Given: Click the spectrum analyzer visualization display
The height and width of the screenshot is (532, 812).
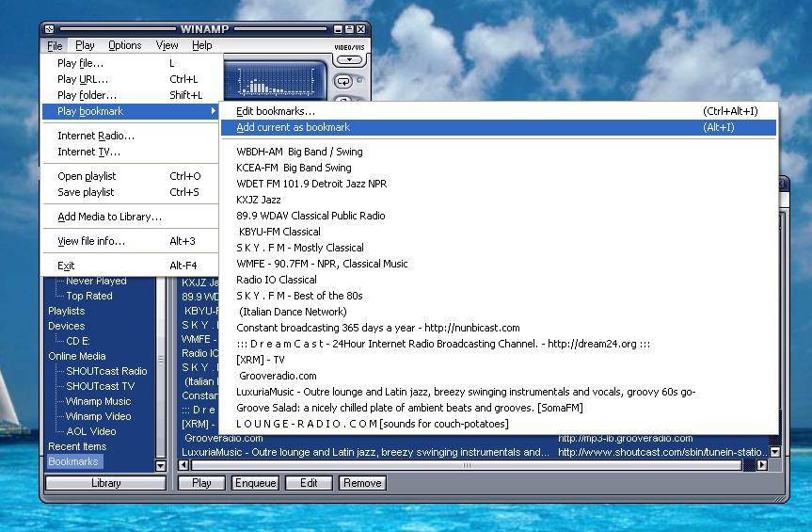Looking at the screenshot, I should click(x=276, y=81).
